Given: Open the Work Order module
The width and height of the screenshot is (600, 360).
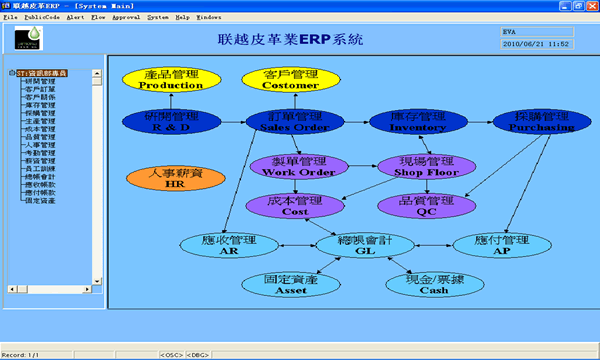Looking at the screenshot, I should click(x=299, y=167).
